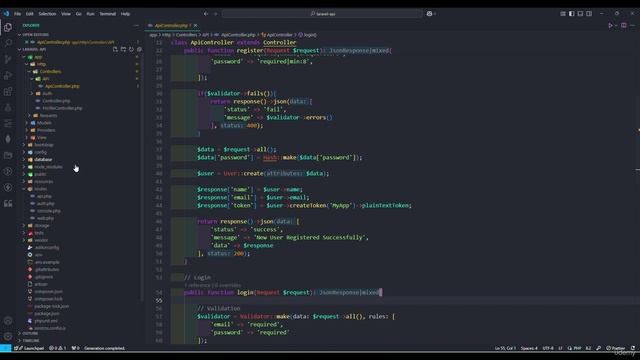This screenshot has width=640, height=360.
Task: Open the Source Control view
Action: (x=8, y=59)
